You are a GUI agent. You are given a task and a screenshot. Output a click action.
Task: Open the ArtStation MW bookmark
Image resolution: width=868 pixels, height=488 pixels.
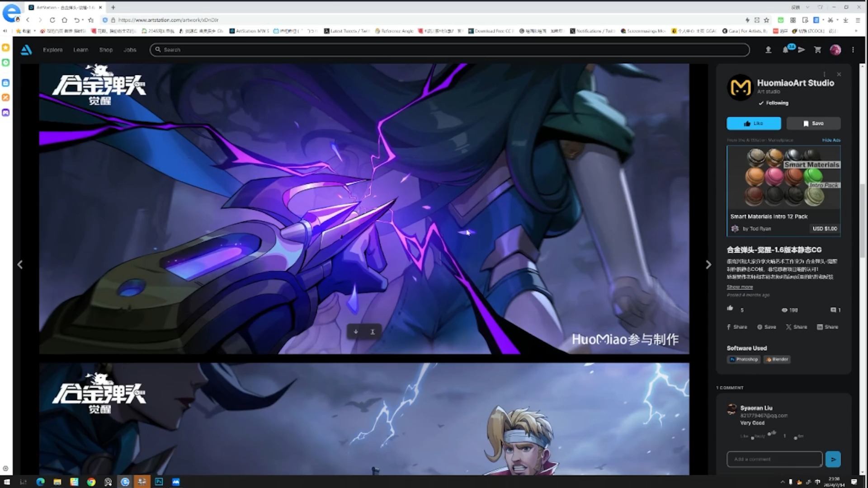[x=249, y=31]
